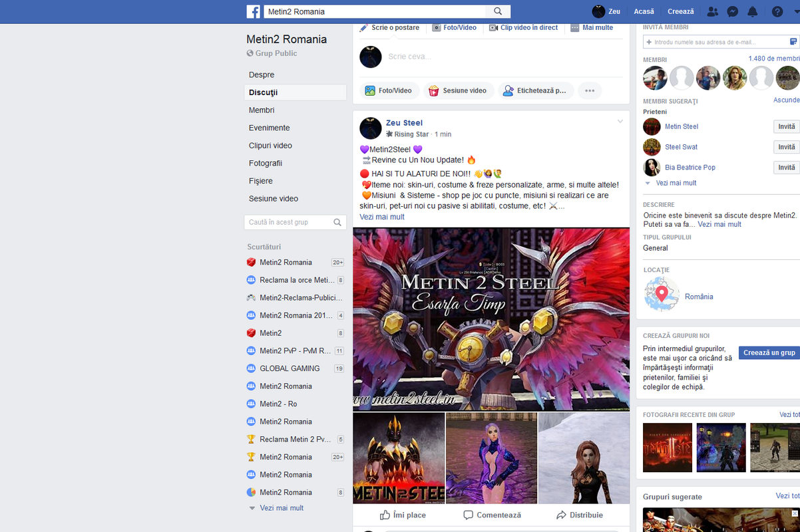Click the Facebook logo icon
This screenshot has height=532, width=800.
tap(253, 11)
